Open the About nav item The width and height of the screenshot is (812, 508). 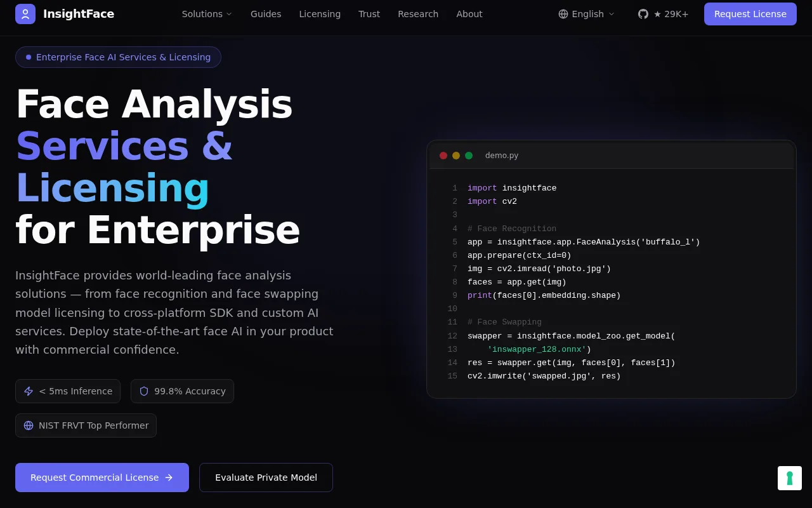469,14
